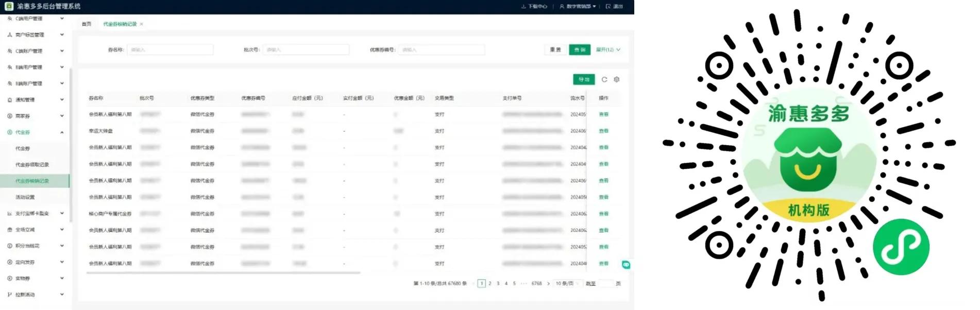Open 代金券领取记录 submenu item
The image size is (980, 310).
click(32, 165)
